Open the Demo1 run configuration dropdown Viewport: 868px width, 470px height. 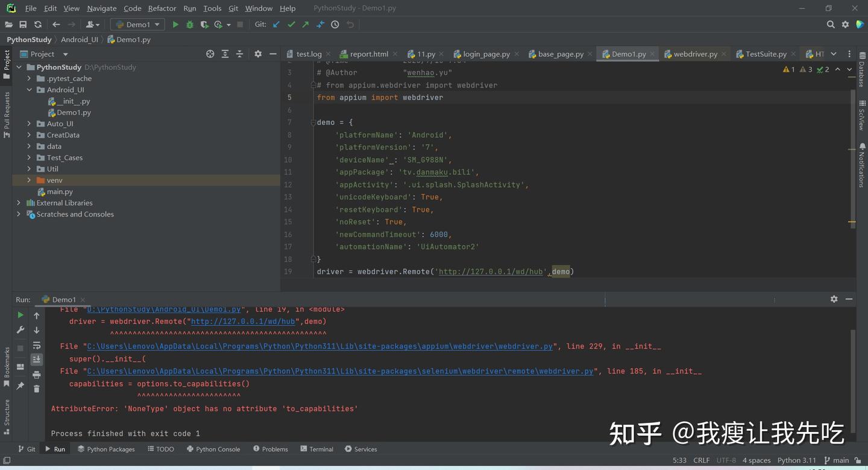[x=138, y=25]
